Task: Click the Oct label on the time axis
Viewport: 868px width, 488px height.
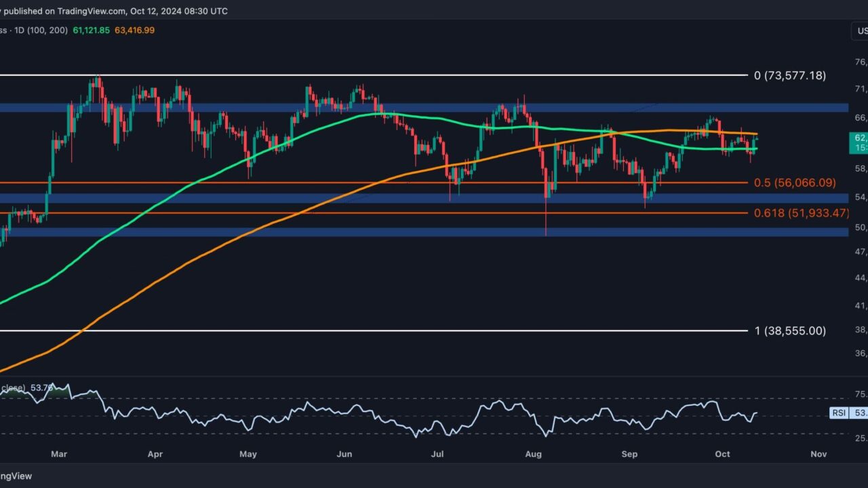Action: (x=722, y=454)
